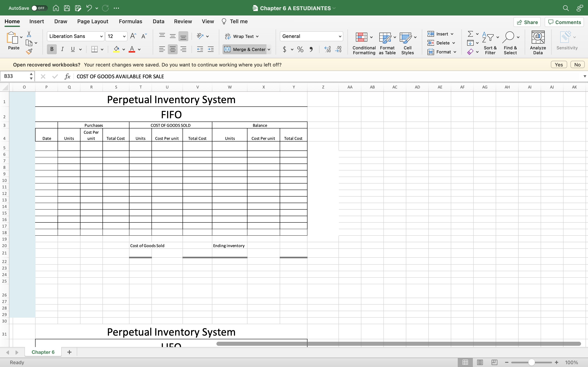Click the Undo arrow icon
Viewport: 588px width, 367px height.
point(89,8)
